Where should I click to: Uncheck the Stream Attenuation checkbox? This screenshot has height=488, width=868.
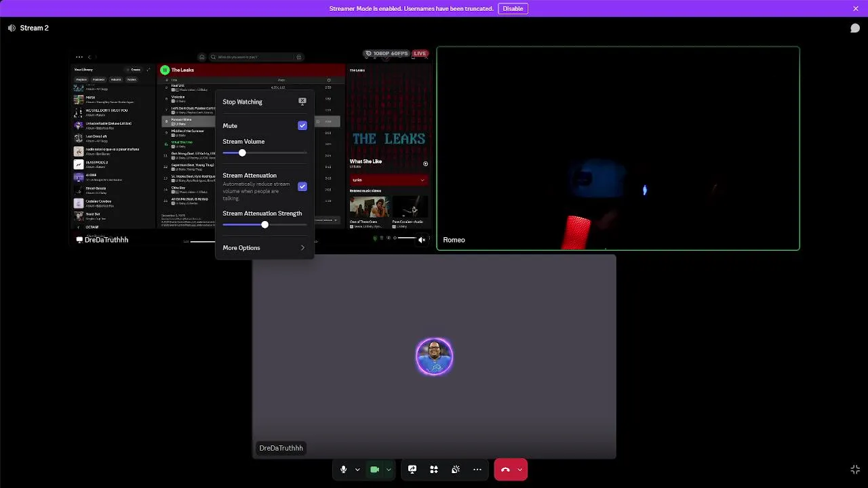302,186
